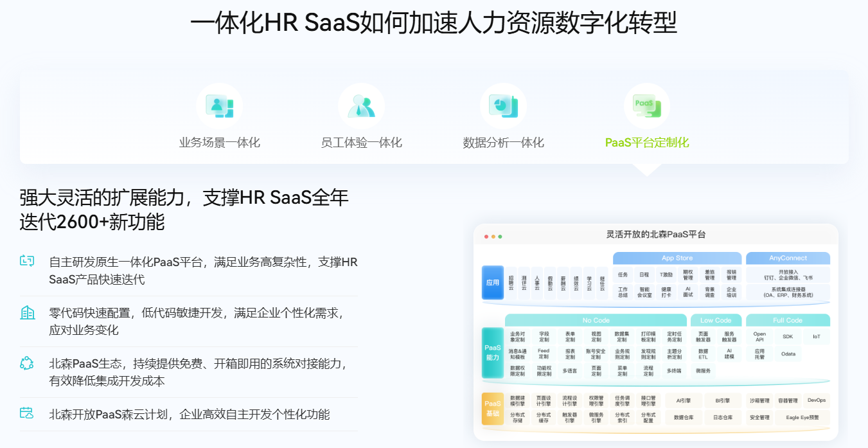Viewport: 868px width, 448px height.
Task: Click the No Code section header
Action: 596,320
